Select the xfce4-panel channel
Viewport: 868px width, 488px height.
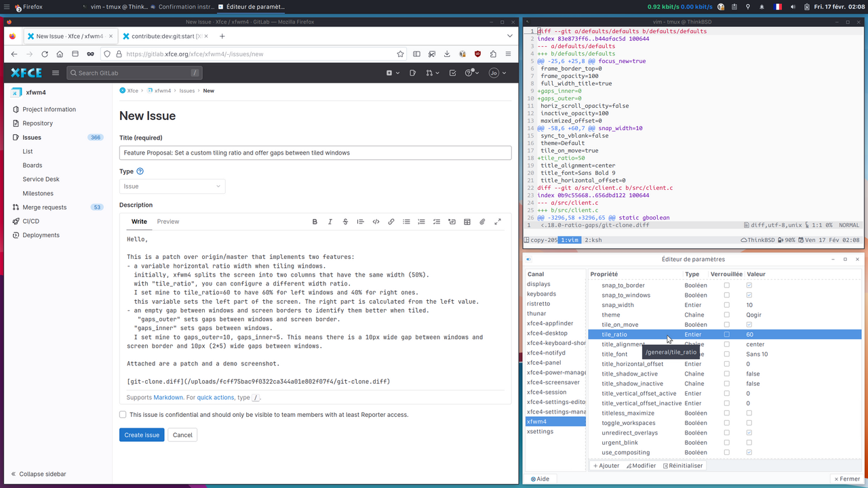coord(555,363)
